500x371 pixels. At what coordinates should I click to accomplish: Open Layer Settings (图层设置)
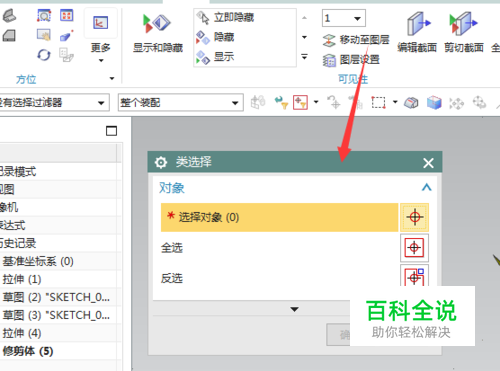[x=351, y=60]
